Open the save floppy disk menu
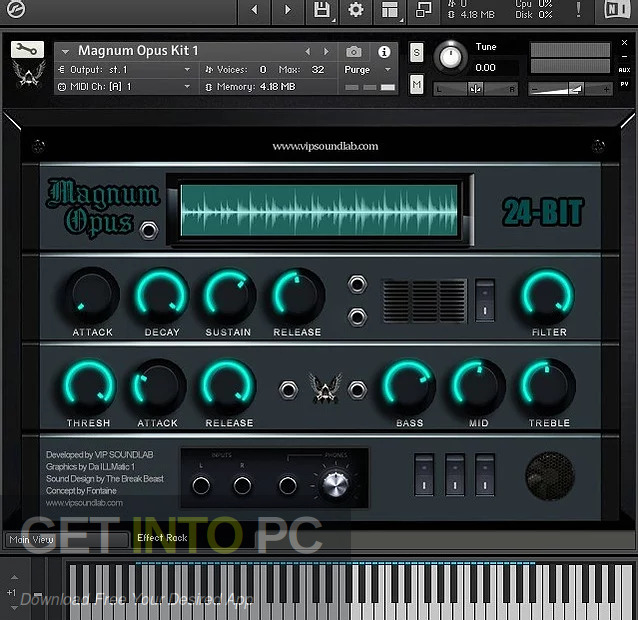This screenshot has width=638, height=620. 322,9
